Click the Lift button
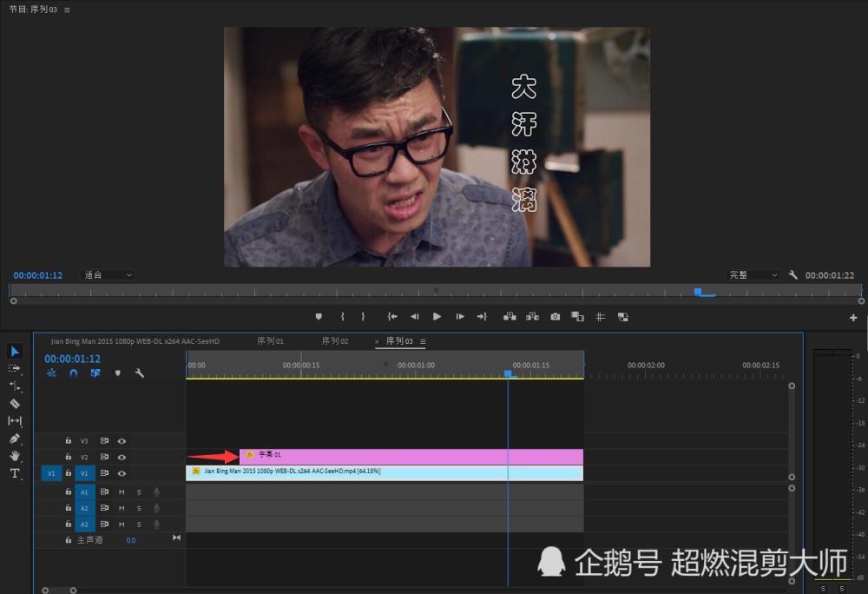 (x=510, y=317)
